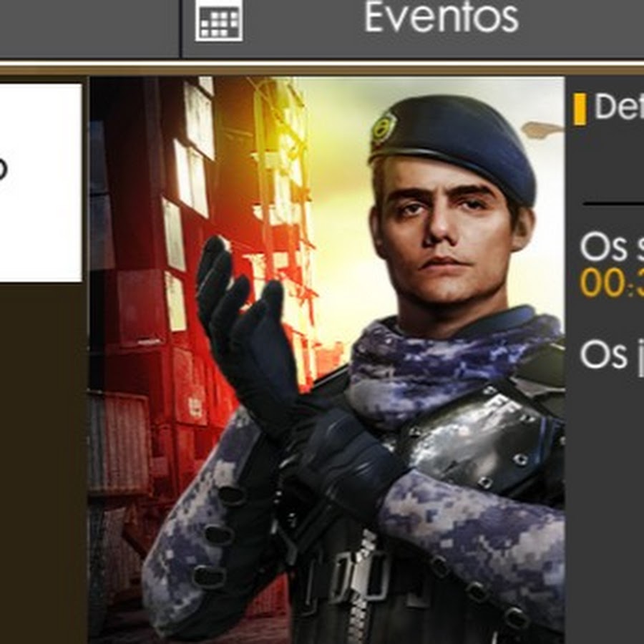Image resolution: width=644 pixels, height=644 pixels.
Task: Click the soldier's blue beret
Action: [x=454, y=146]
